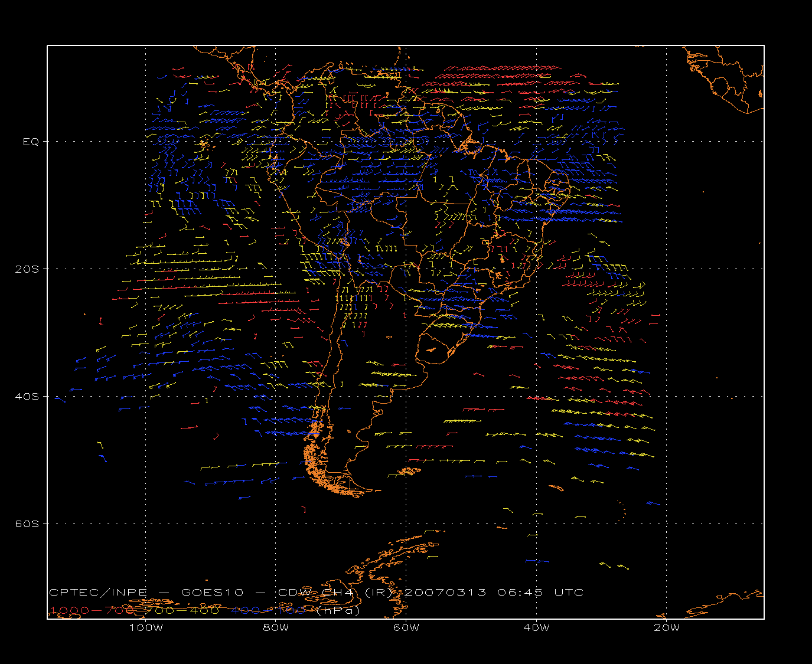Viewport: 812px width, 664px height.
Task: Click the 20070313 date text
Action: [446, 593]
